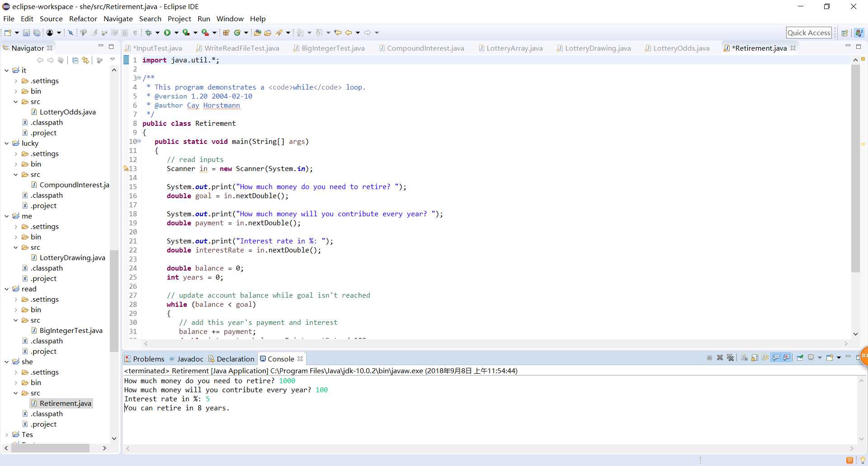Click the Navigator vertical scrollbar thumb
This screenshot has height=466, width=868.
point(114,301)
